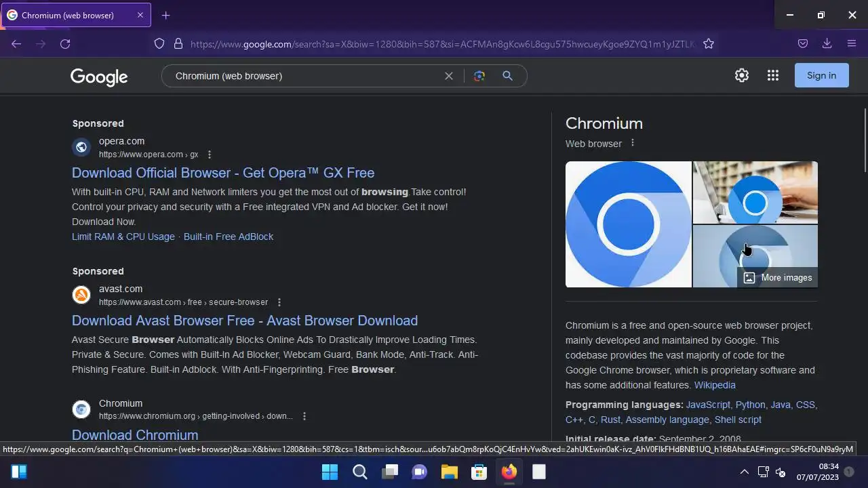Open the taskbar chat camera icon

[420, 472]
